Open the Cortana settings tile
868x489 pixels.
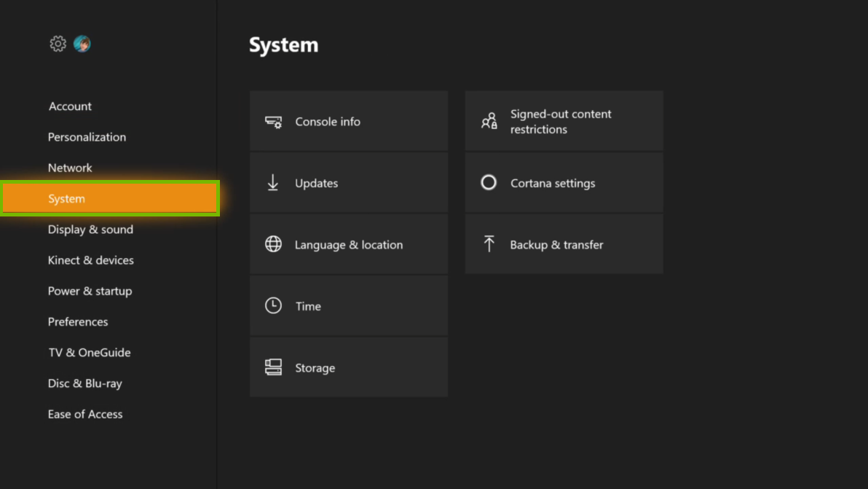pyautogui.click(x=564, y=183)
